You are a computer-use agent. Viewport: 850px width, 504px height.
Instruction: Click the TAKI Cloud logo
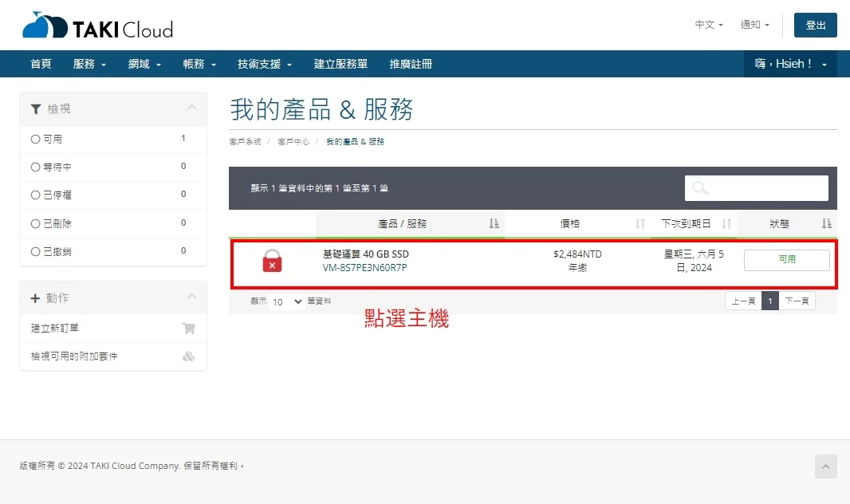coord(97,25)
